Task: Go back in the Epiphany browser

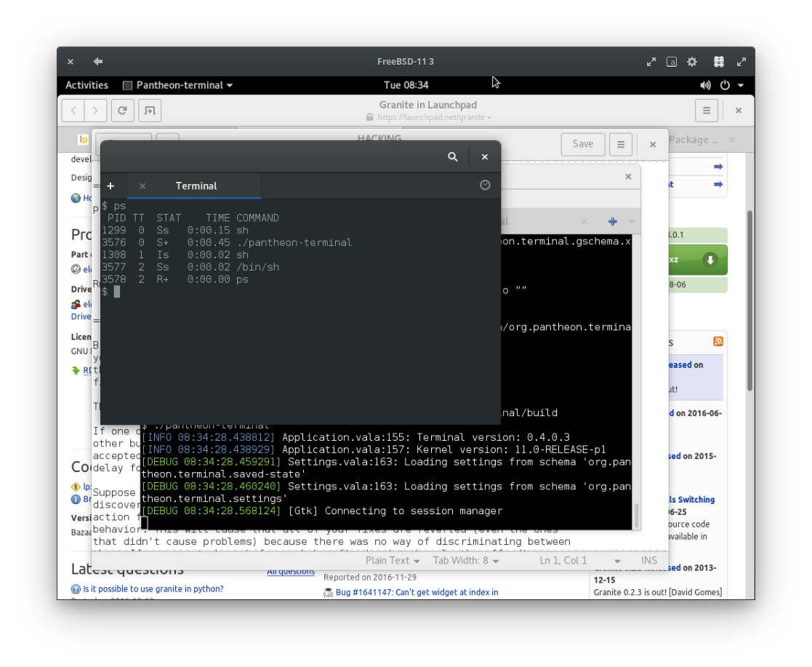Action: pos(73,111)
